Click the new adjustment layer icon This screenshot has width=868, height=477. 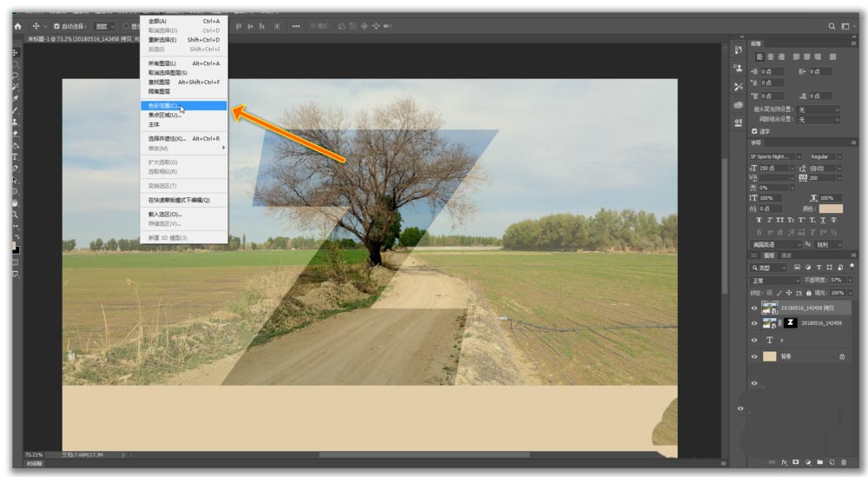(807, 462)
